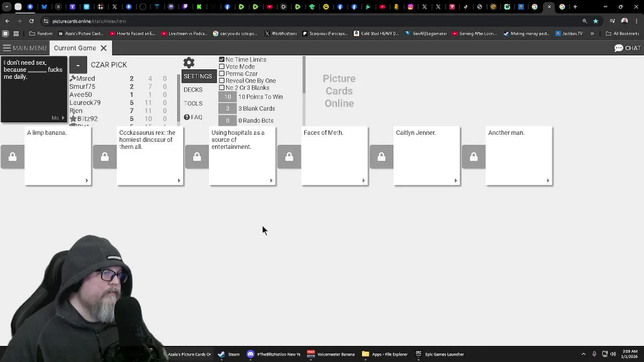Open the All Bookmarks folder
644x362 pixels.
tap(622, 34)
